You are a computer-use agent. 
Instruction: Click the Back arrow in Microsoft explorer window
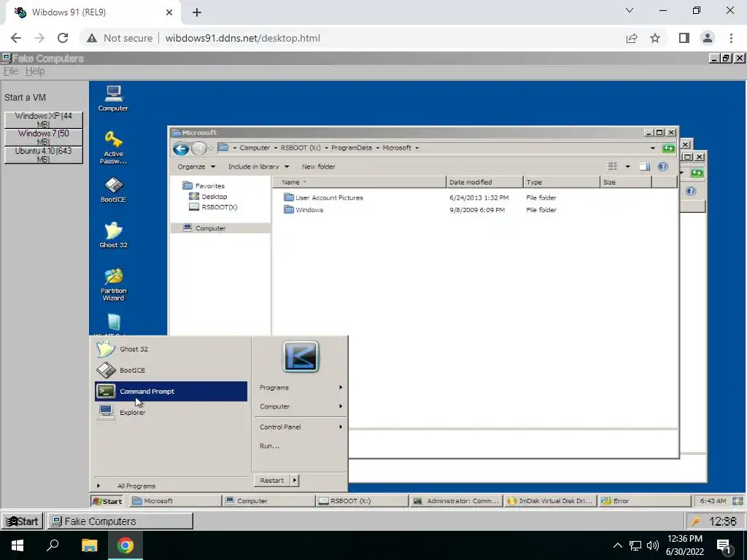(181, 149)
